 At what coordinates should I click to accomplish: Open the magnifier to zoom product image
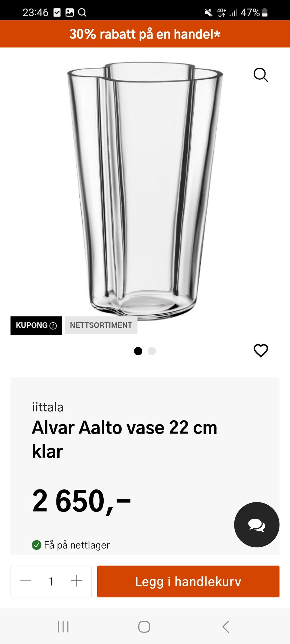(x=261, y=75)
